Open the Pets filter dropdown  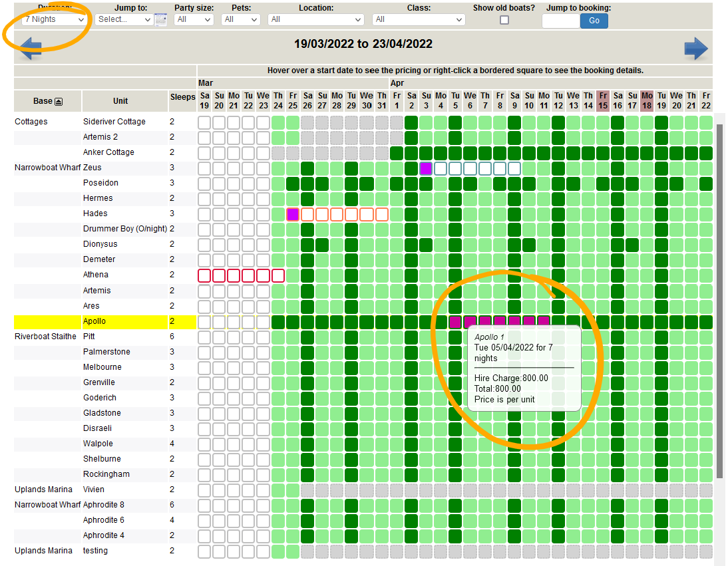coord(240,19)
